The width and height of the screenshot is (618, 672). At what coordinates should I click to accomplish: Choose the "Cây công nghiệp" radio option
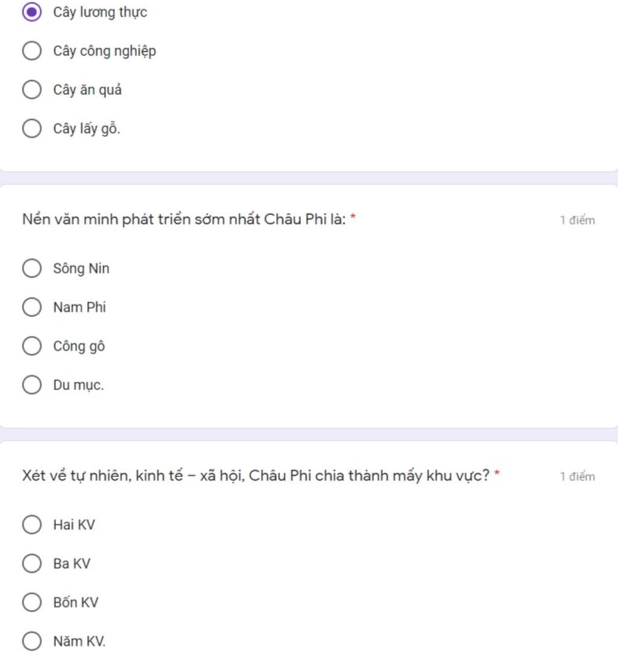pos(32,51)
